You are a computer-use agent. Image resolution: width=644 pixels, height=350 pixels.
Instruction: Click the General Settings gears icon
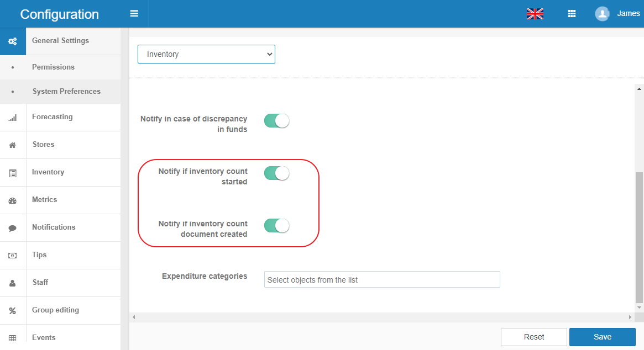click(x=12, y=41)
